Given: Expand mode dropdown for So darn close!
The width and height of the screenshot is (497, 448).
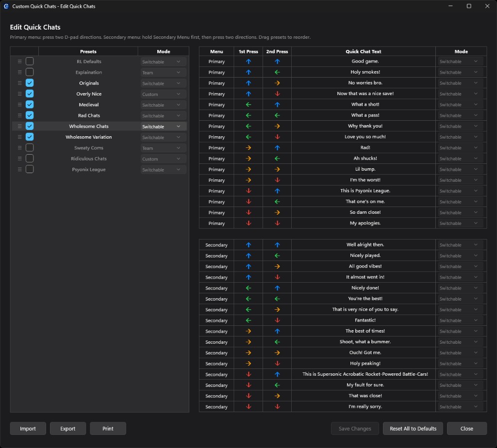Looking at the screenshot, I should 460,212.
